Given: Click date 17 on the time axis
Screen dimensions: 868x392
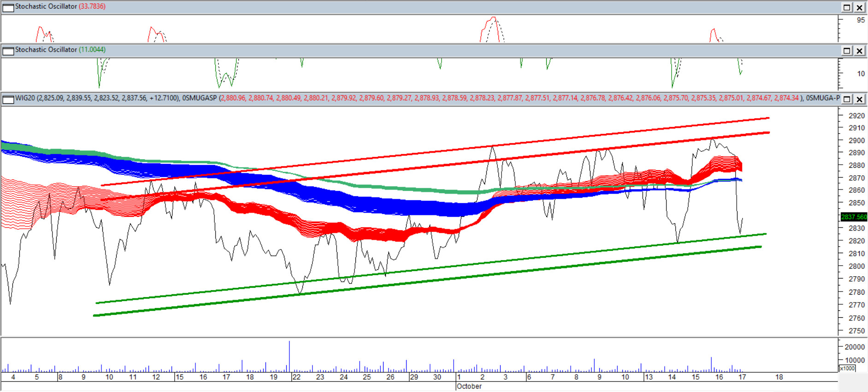Looking at the screenshot, I should tap(742, 377).
